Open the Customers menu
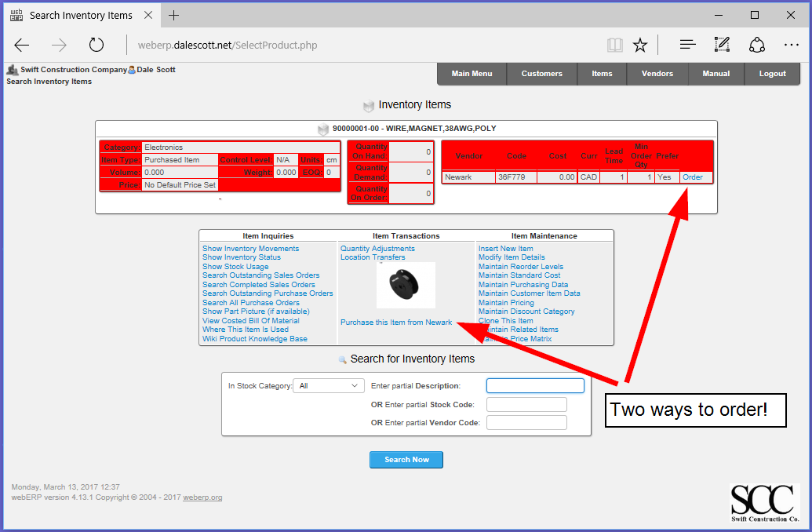The width and height of the screenshot is (812, 532). (541, 74)
